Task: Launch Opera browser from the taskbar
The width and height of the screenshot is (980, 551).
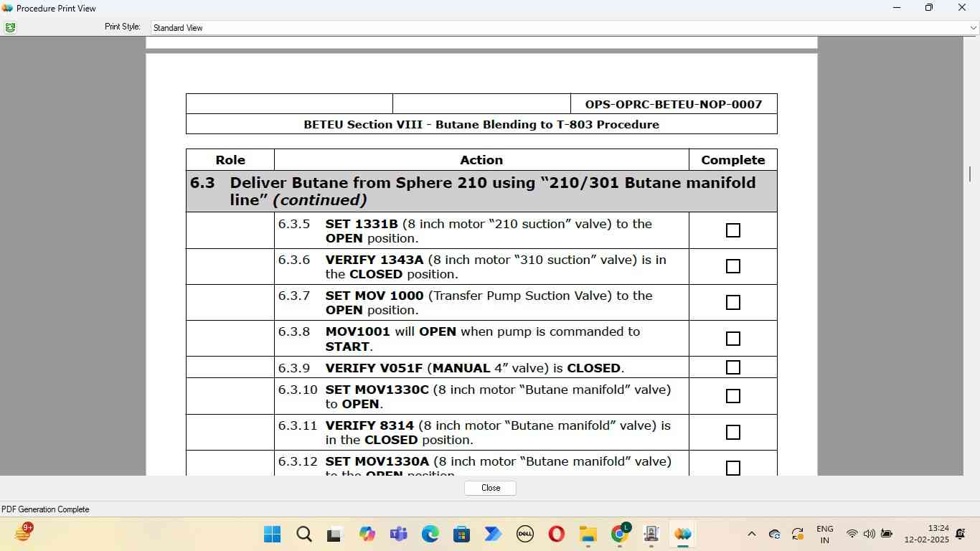Action: (556, 534)
